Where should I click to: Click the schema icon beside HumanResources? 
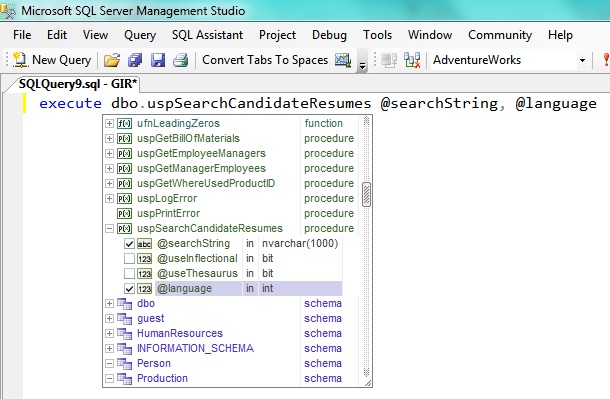pos(124,334)
